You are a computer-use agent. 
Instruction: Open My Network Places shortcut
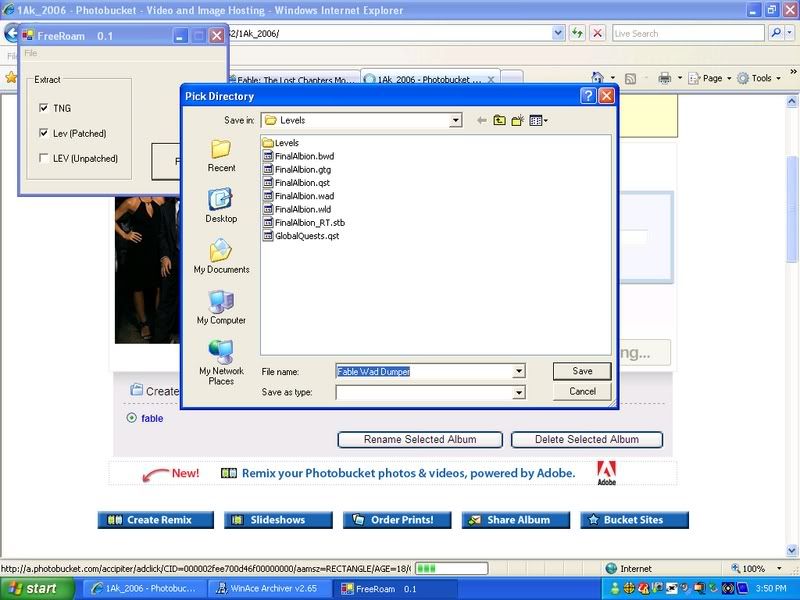[x=221, y=362]
